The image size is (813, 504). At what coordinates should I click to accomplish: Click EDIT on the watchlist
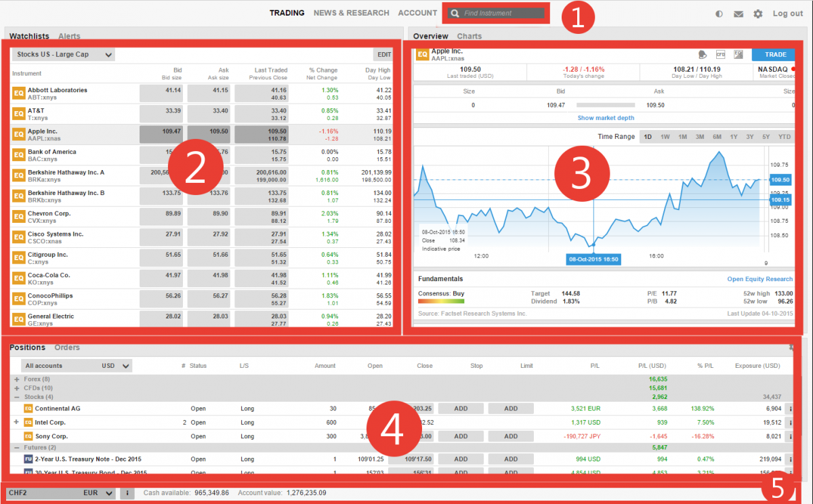point(384,55)
